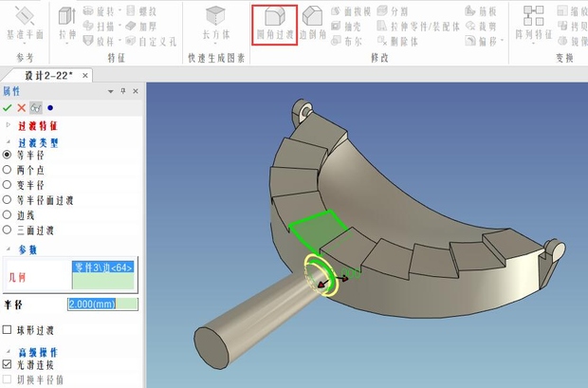Open the 自定义孔 custom hole tool
588x388 pixels.
[x=151, y=41]
